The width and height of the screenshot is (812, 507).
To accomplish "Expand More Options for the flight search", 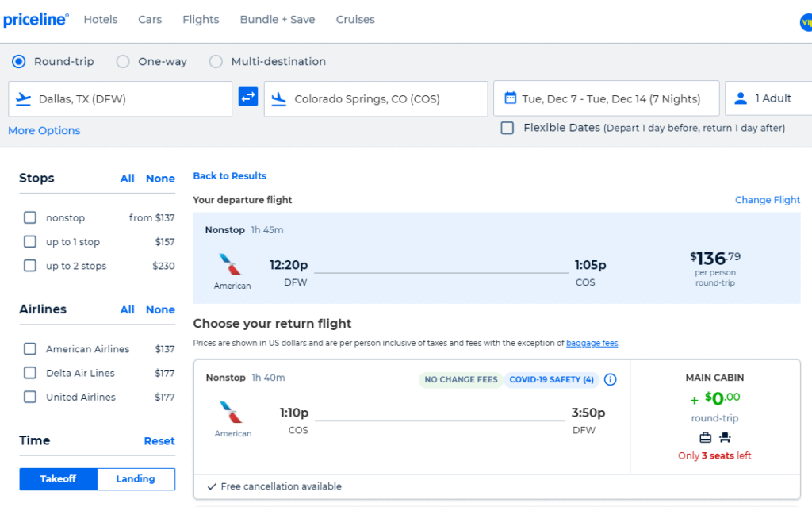I will [x=44, y=130].
